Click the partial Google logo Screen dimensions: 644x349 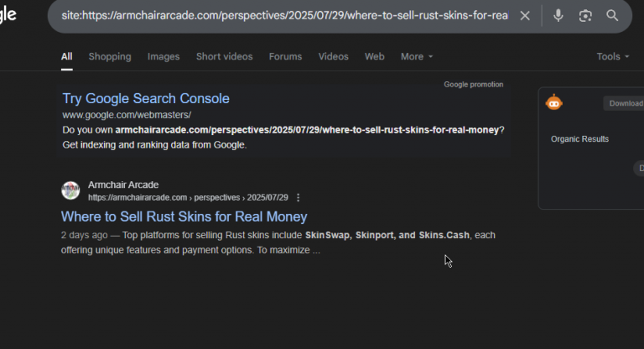(x=8, y=15)
